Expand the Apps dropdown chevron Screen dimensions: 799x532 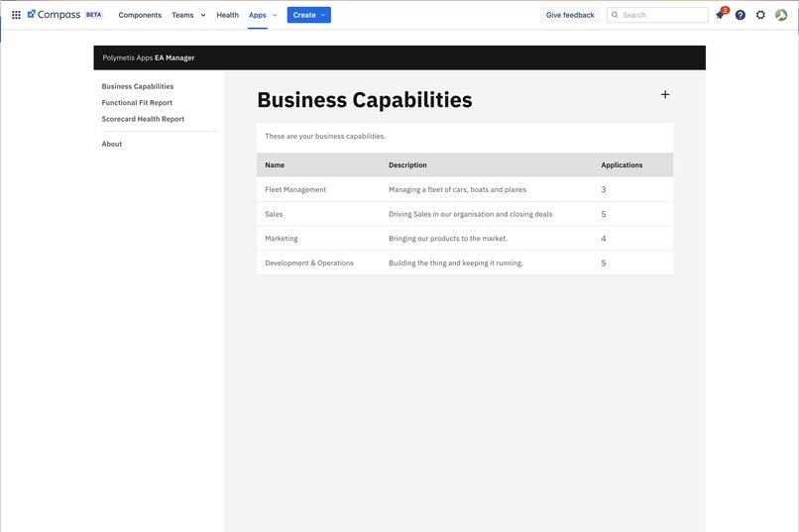point(276,15)
